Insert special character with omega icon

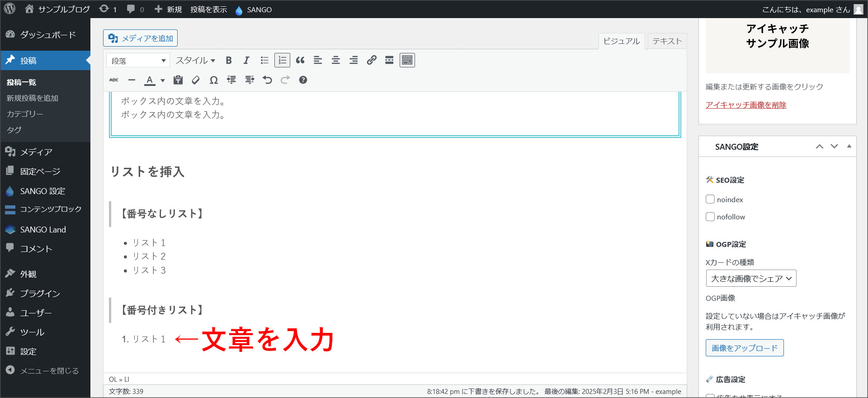[214, 80]
